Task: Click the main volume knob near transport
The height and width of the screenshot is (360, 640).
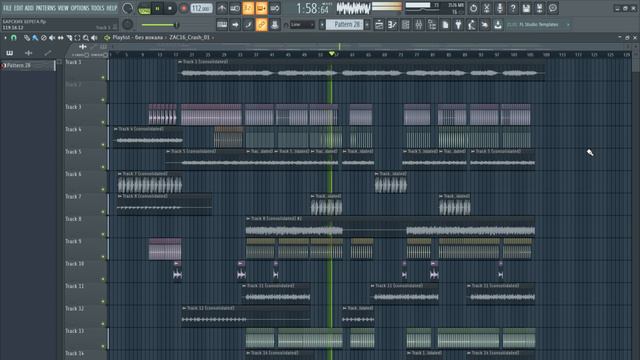Action: tap(128, 8)
